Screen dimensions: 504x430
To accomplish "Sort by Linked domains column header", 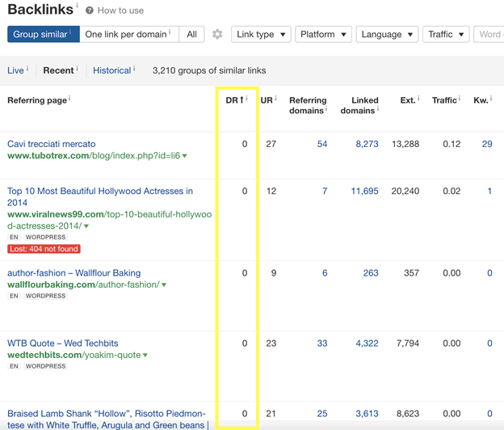I will [x=359, y=105].
